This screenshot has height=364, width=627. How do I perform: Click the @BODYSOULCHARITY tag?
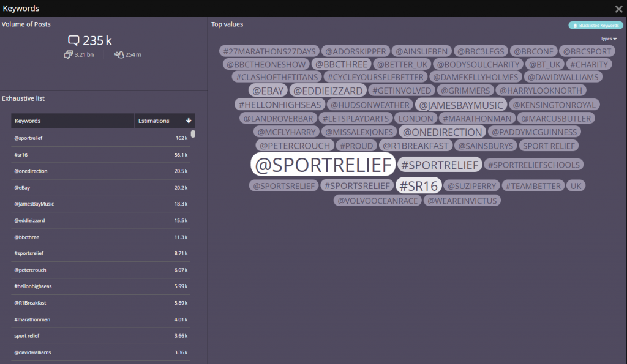[478, 64]
